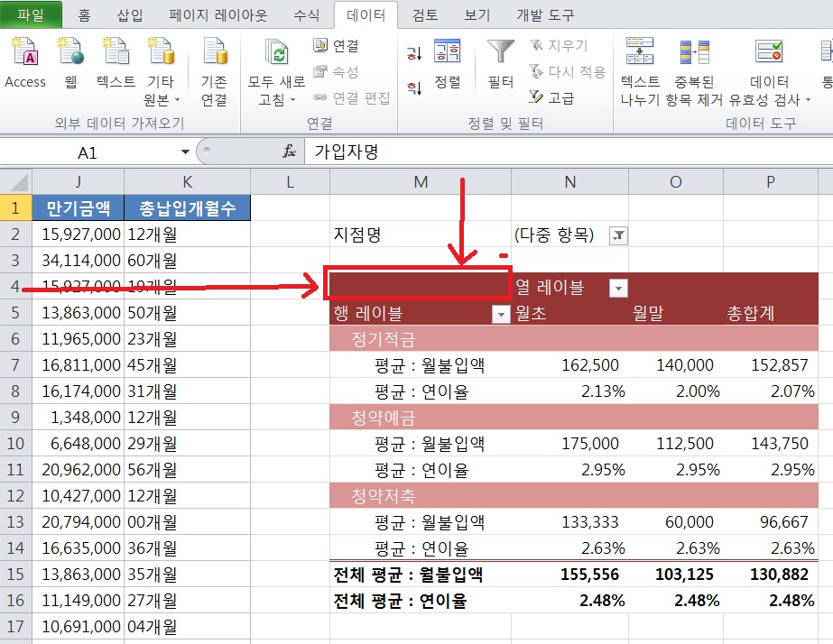
Task: Click the sort ascending icon
Action: click(x=414, y=54)
